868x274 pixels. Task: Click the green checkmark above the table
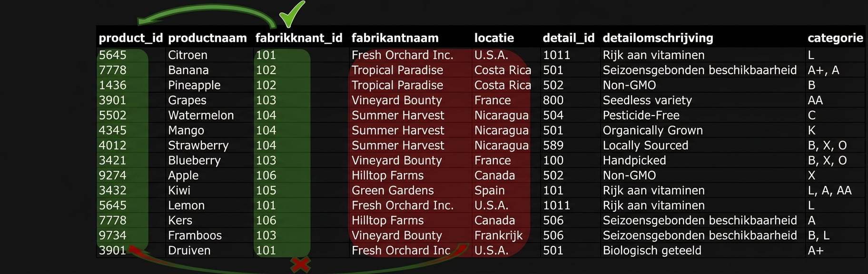[291, 13]
